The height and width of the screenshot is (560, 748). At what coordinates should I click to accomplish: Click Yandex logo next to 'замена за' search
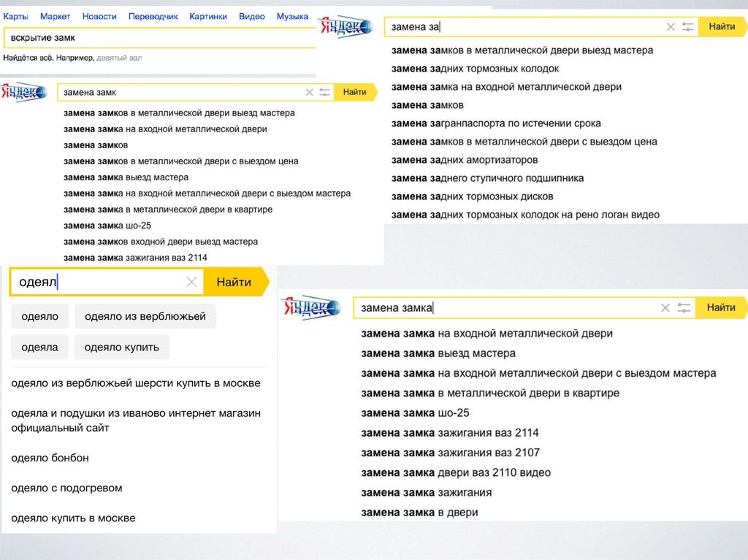coord(346,27)
